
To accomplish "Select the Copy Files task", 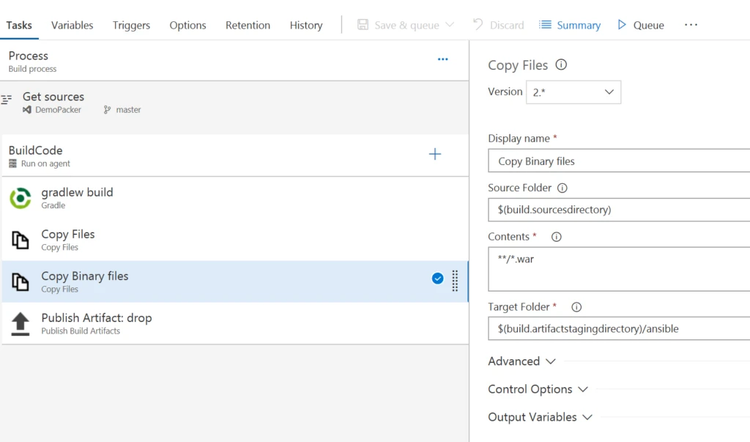I will pos(234,240).
